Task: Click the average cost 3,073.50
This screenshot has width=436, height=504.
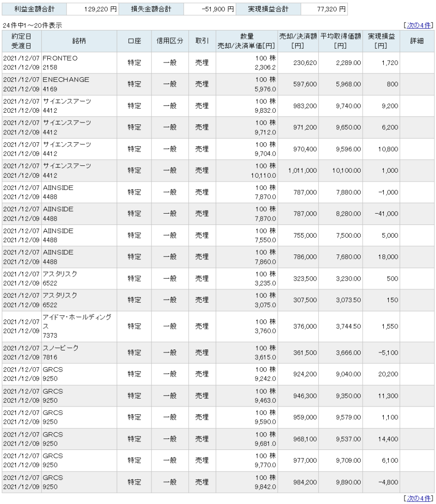Action: [348, 300]
